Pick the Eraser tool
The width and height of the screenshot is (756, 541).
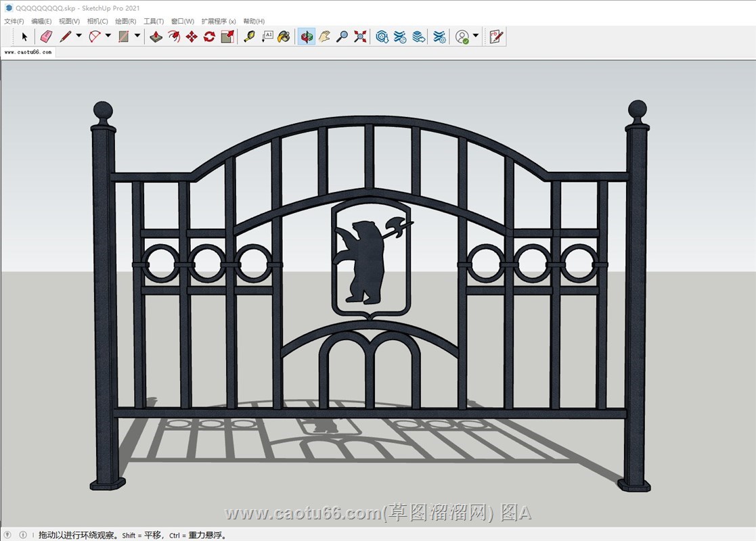pos(45,37)
